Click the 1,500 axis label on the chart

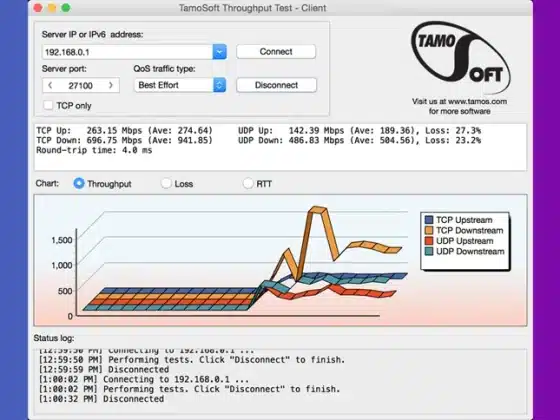click(x=62, y=240)
